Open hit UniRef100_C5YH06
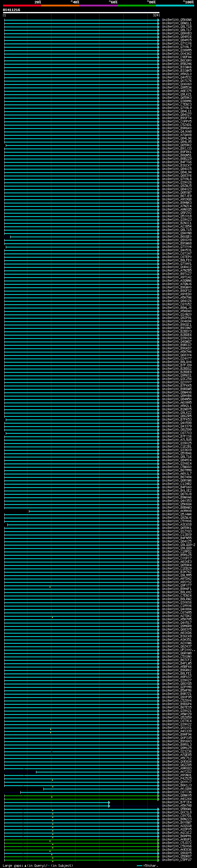197x868 pixels. [x=176, y=521]
